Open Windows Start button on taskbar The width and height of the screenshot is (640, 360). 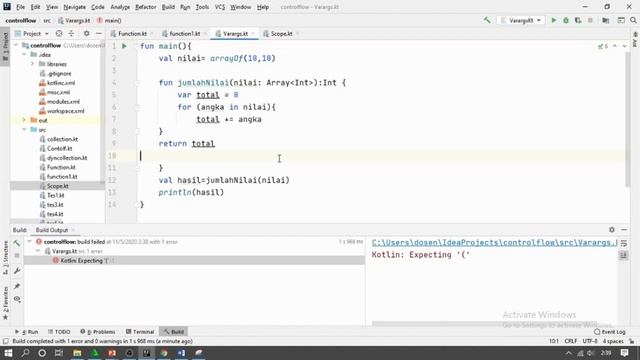click(8, 353)
